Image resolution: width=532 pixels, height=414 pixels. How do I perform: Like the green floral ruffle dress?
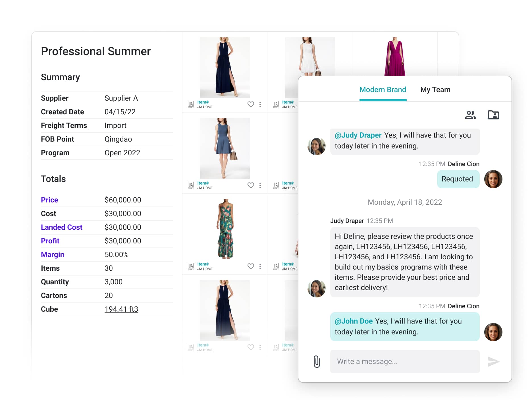251,266
